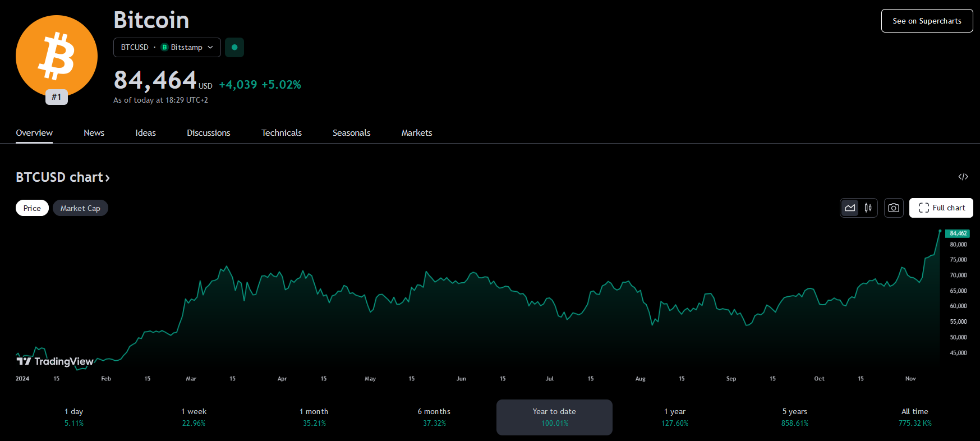Open the Seasonals tab
Viewport: 980px width, 441px height.
click(x=351, y=133)
